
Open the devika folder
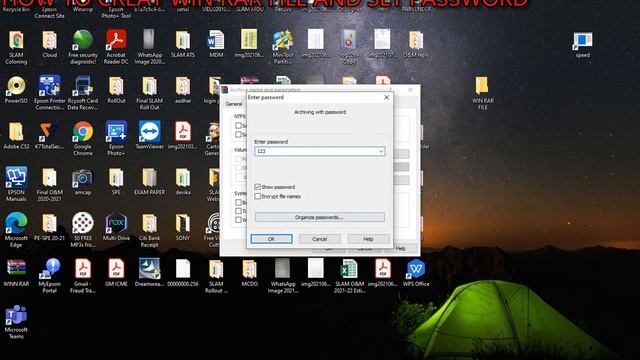coord(182,178)
